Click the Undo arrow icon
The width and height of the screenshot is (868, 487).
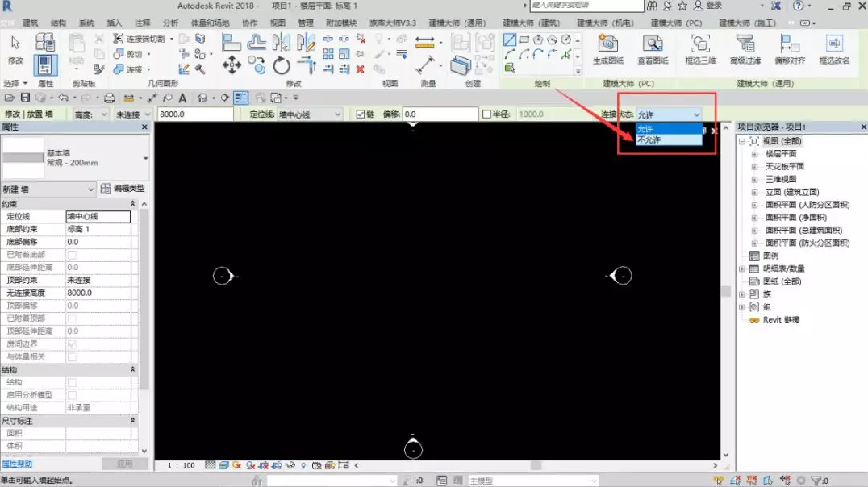tap(63, 98)
